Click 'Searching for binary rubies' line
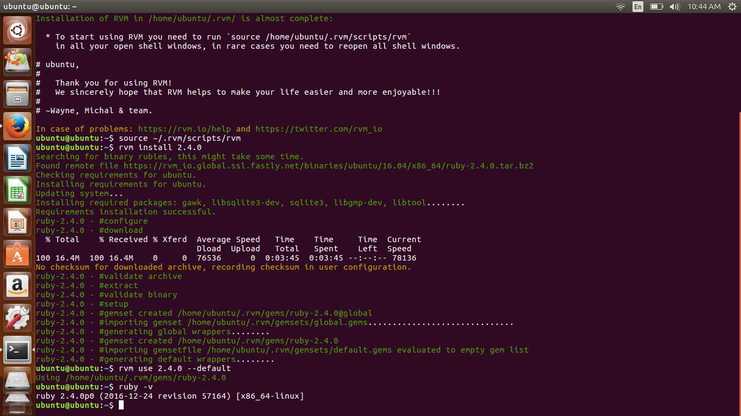741x416 pixels. pyautogui.click(x=170, y=156)
